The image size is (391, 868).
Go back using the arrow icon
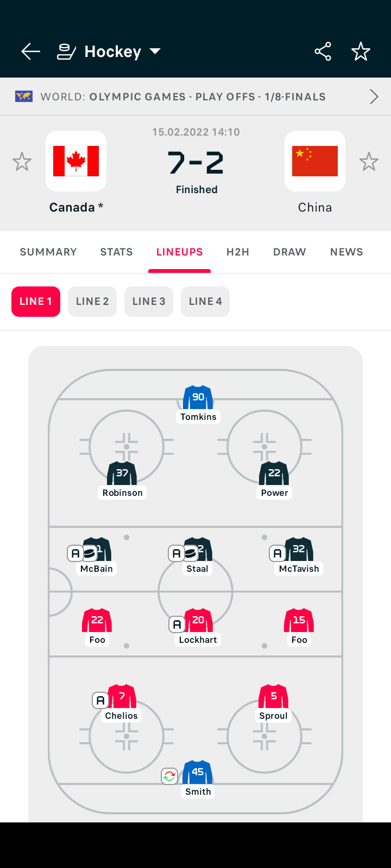tap(31, 52)
